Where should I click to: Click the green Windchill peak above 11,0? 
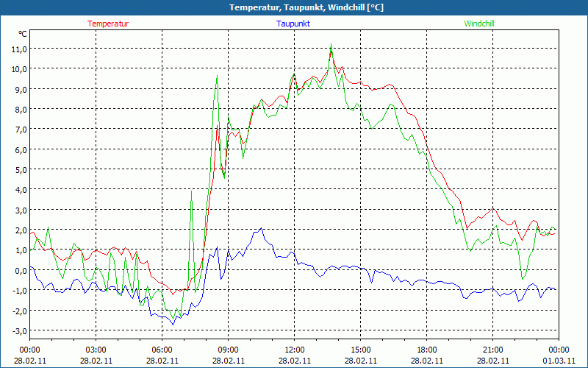coord(331,44)
